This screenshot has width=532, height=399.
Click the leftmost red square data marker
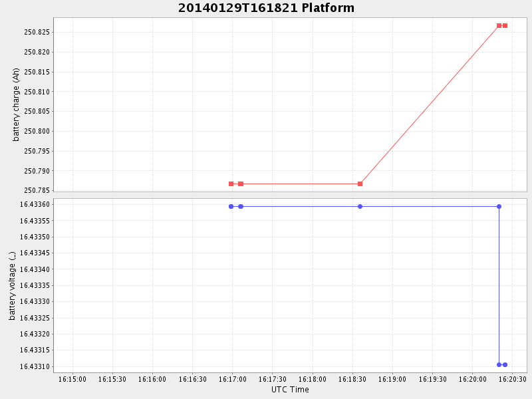(231, 184)
